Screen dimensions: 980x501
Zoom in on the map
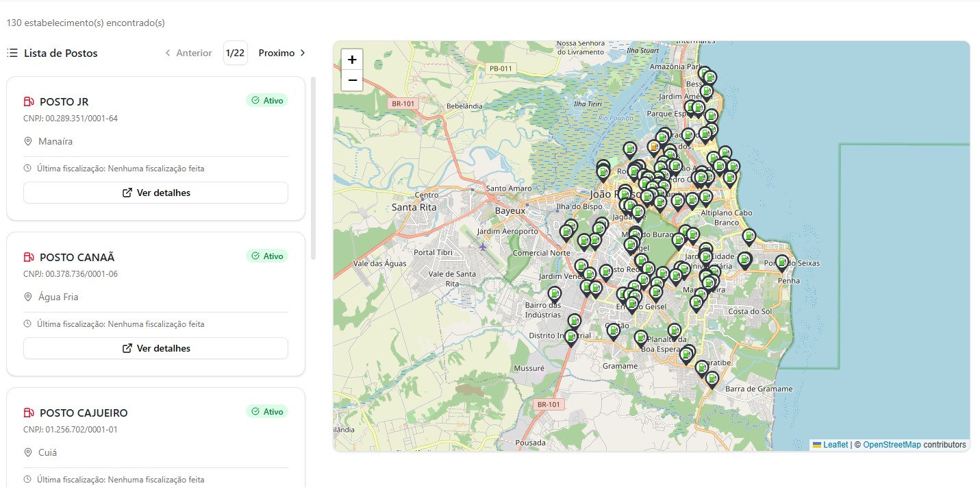click(x=352, y=60)
